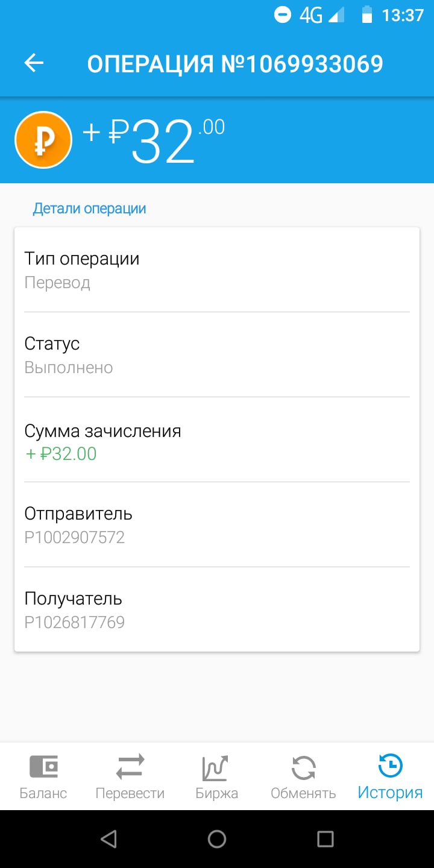Viewport: 434px width, 868px height.
Task: Switch to the Биржа tab label
Action: (216, 793)
